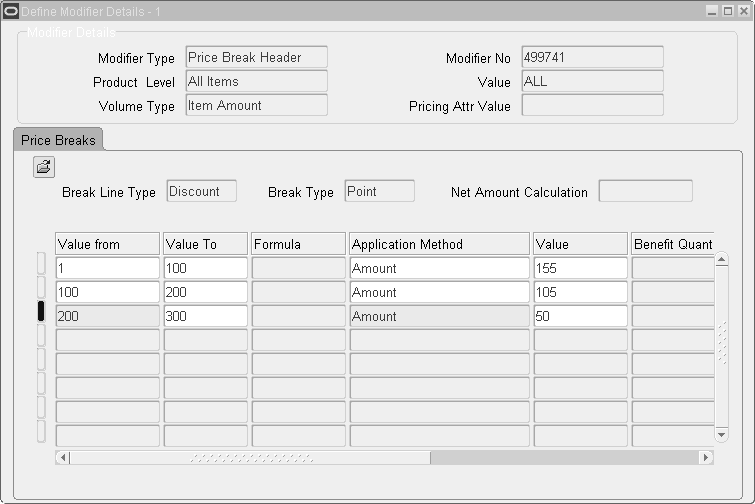Click the Application Method column header
755x504 pixels.
[x=440, y=244]
